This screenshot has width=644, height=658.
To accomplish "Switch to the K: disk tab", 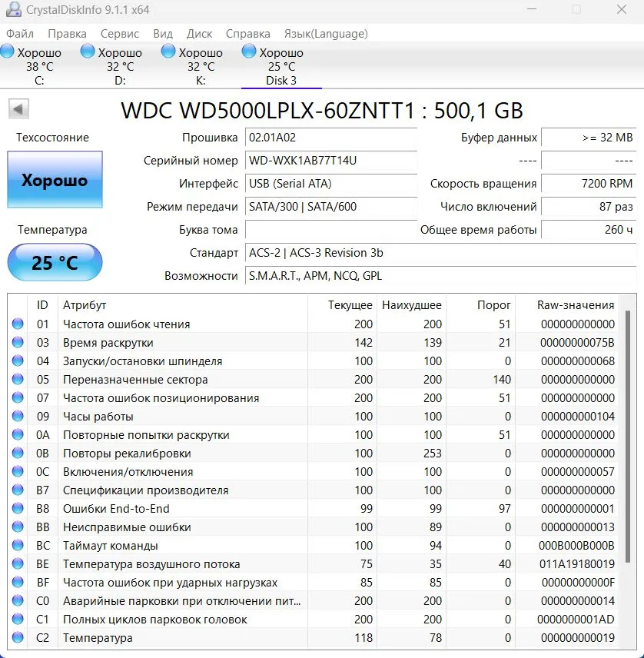I will (x=201, y=66).
